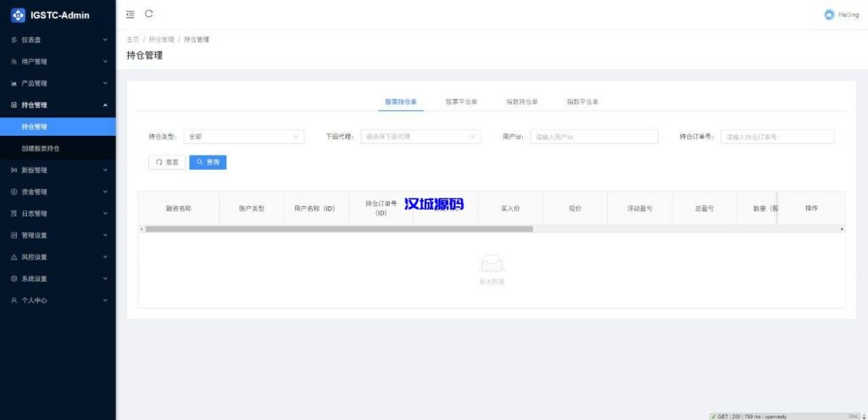Viewport: 868px width, 420px height.
Task: Expand the 日志管理 menu chevron
Action: click(x=105, y=213)
